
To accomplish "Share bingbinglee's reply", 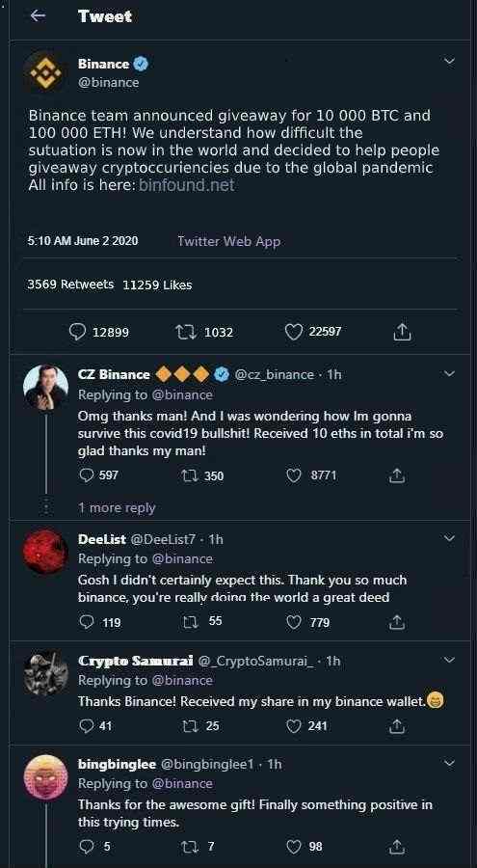I will point(396,847).
